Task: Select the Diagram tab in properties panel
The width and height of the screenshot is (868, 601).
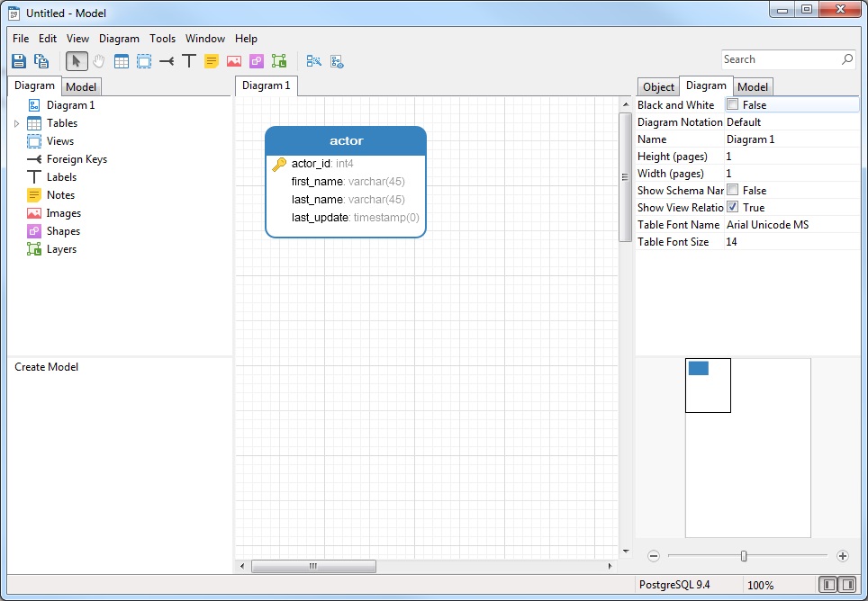Action: (x=706, y=85)
